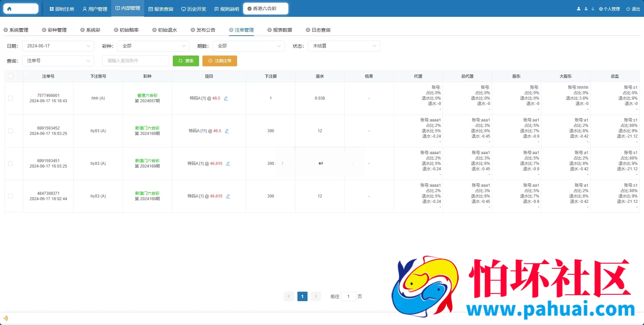This screenshot has width=644, height=325.
Task: Open the 彩种 lottery type dropdown
Action: point(153,46)
